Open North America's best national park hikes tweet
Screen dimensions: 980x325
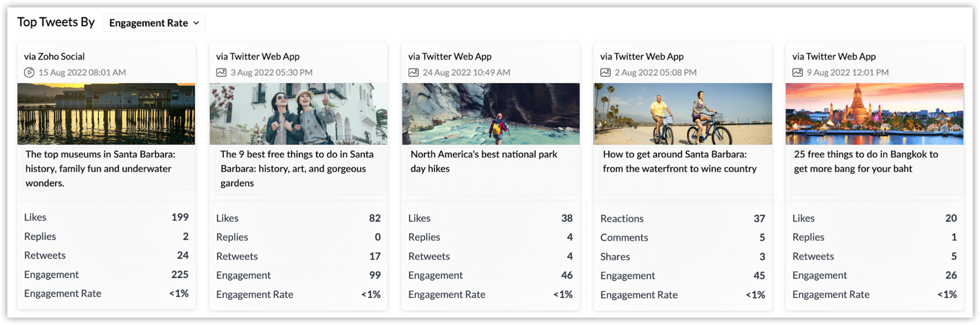[x=484, y=161]
